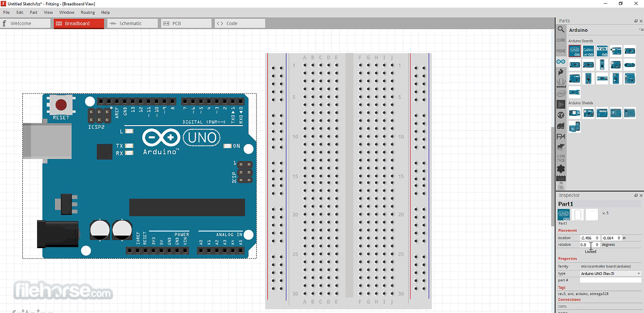Click the ATmega chip on Arduino
Image resolution: width=644 pixels, height=313 pixels.
point(187,207)
